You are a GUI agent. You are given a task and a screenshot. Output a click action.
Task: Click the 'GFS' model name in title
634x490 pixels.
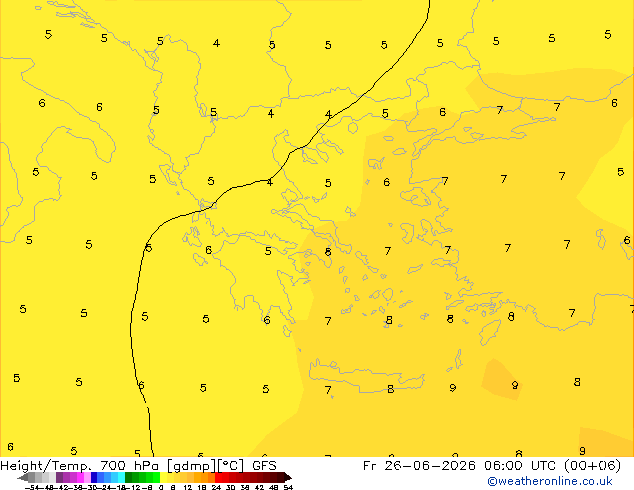264,466
